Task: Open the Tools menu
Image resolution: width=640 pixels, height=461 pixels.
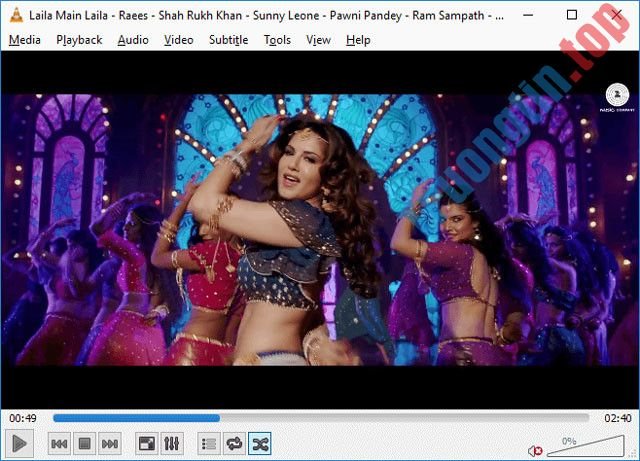Action: pos(277,40)
